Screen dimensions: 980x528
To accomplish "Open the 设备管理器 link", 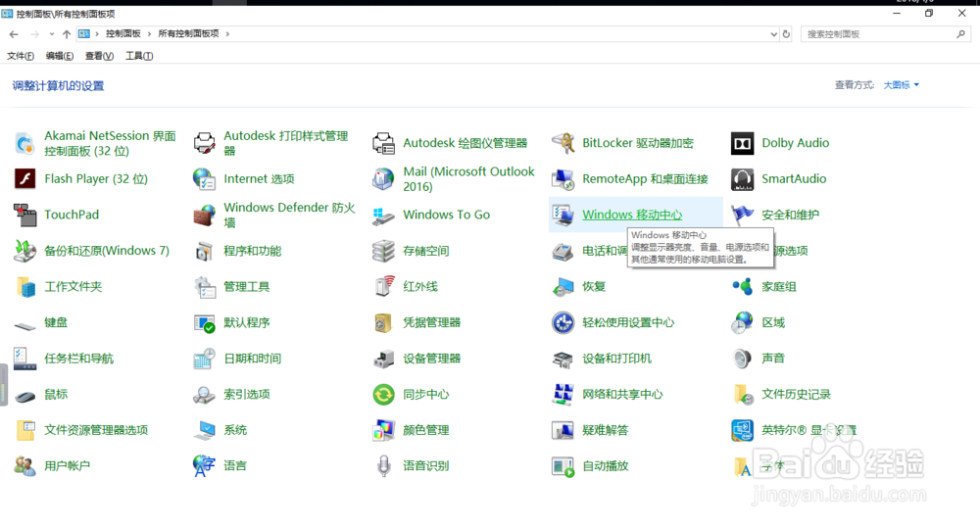I will click(x=431, y=359).
